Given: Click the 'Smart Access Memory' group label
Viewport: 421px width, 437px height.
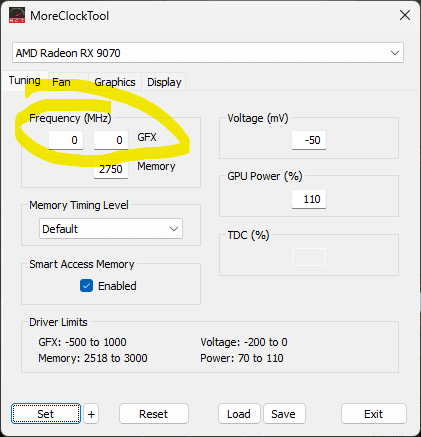Looking at the screenshot, I should tap(82, 264).
